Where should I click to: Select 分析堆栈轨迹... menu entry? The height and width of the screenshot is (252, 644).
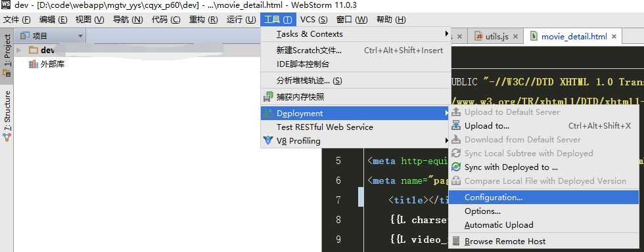(356, 81)
